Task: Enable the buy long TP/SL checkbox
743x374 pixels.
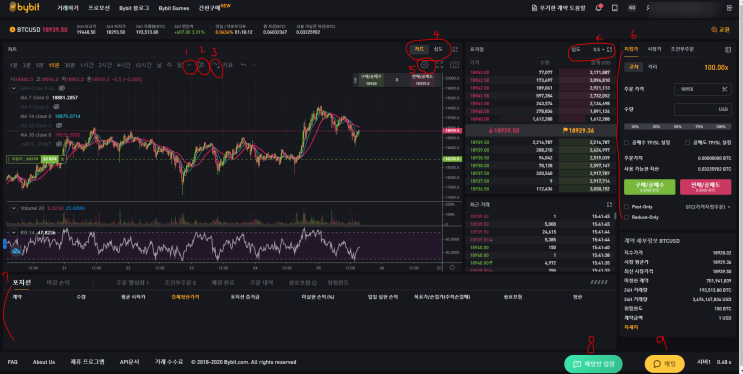Action: [x=626, y=143]
